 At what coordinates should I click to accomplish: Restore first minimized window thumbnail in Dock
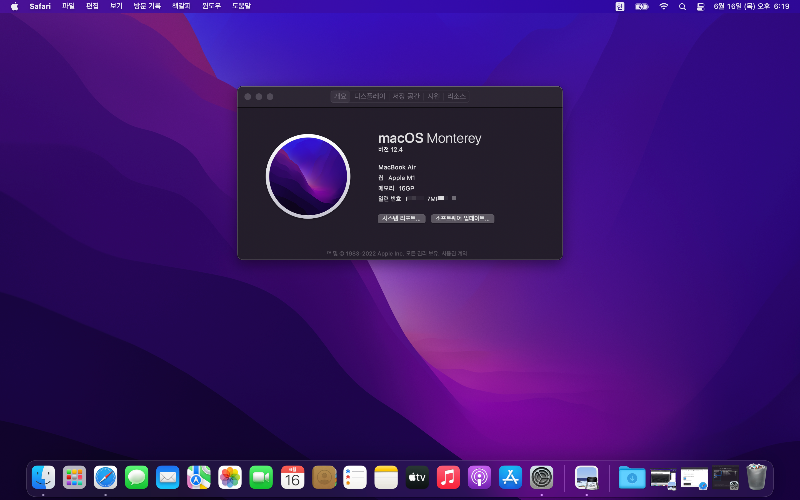(x=663, y=478)
